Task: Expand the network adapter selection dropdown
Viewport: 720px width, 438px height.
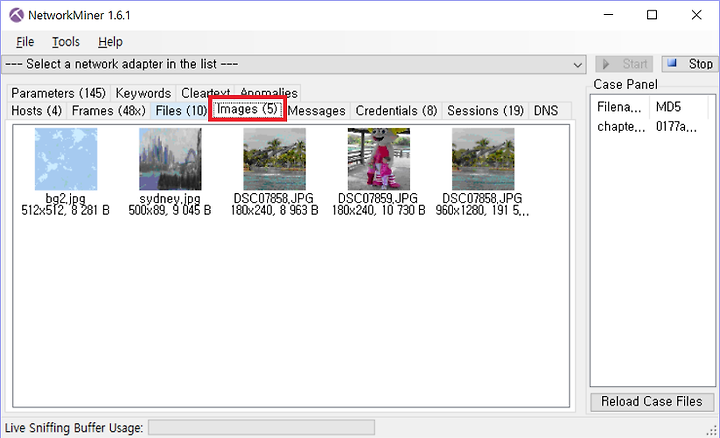Action: (578, 65)
